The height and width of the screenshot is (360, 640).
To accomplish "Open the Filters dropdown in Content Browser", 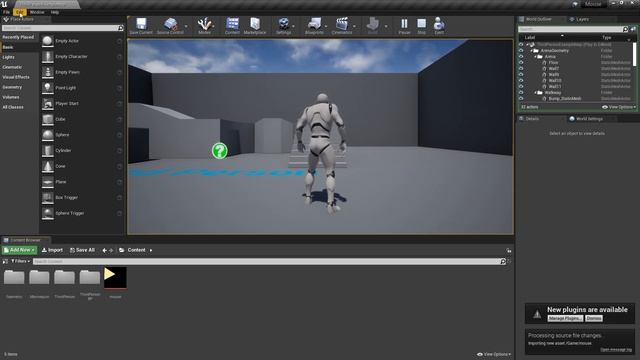I will (x=20, y=261).
